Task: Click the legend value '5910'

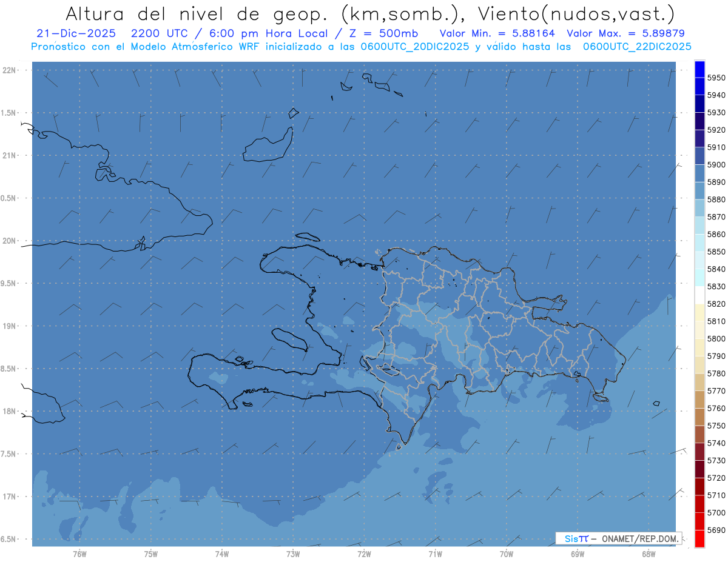Action: pyautogui.click(x=716, y=147)
